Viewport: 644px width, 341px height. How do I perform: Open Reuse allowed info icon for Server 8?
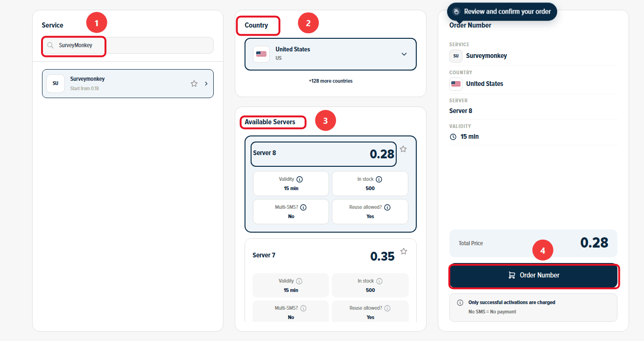coord(387,207)
